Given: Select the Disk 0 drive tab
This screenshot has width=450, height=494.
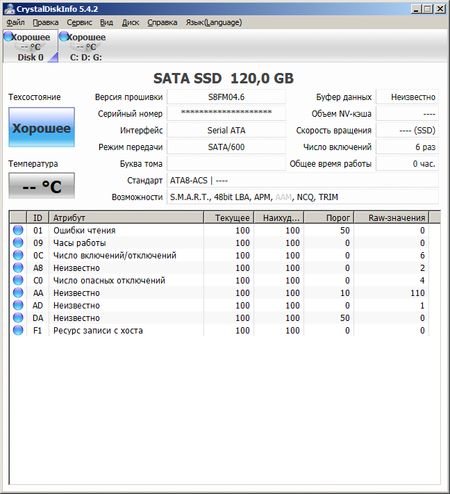Looking at the screenshot, I should pyautogui.click(x=30, y=46).
